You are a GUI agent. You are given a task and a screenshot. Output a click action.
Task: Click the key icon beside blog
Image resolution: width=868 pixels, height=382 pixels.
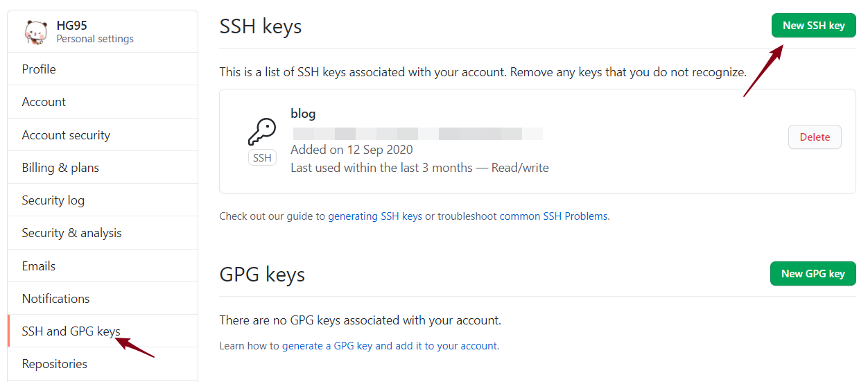[x=262, y=131]
